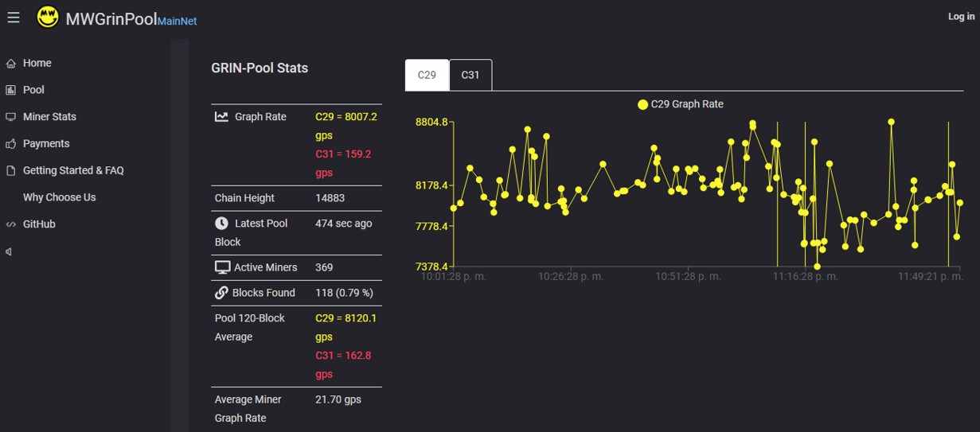Open the Payments page
Viewport: 980px width, 432px height.
pyautogui.click(x=46, y=144)
